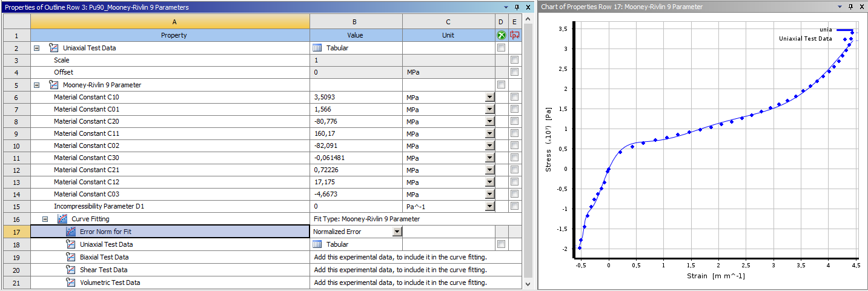This screenshot has height=291, width=868.
Task: Toggle the parameterize checkbox for Material Constant C30
Action: pyautogui.click(x=514, y=158)
